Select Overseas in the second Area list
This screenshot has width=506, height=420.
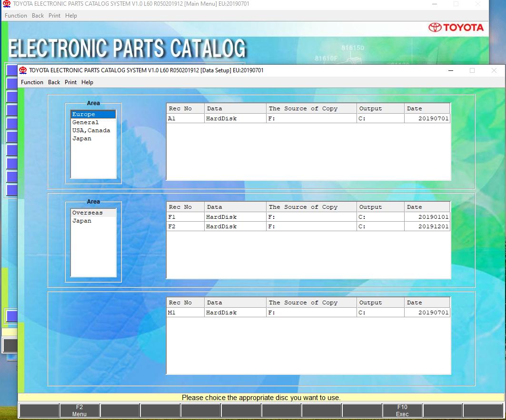tap(93, 213)
